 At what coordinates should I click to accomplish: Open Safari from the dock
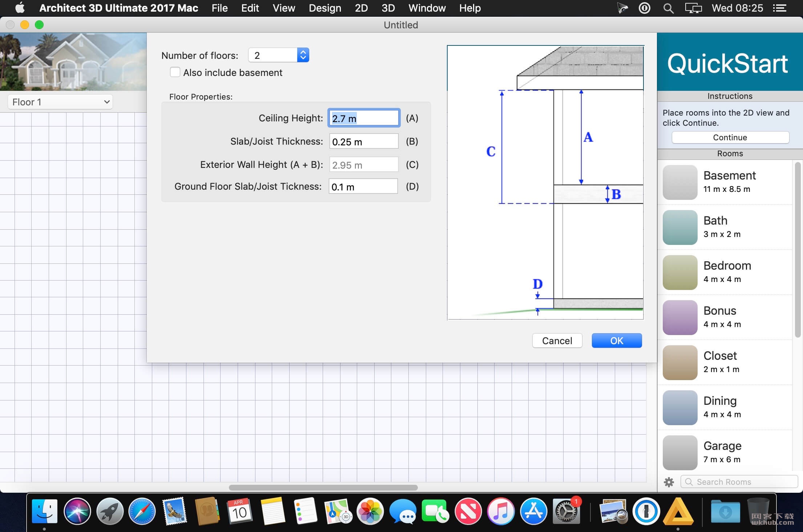point(142,511)
